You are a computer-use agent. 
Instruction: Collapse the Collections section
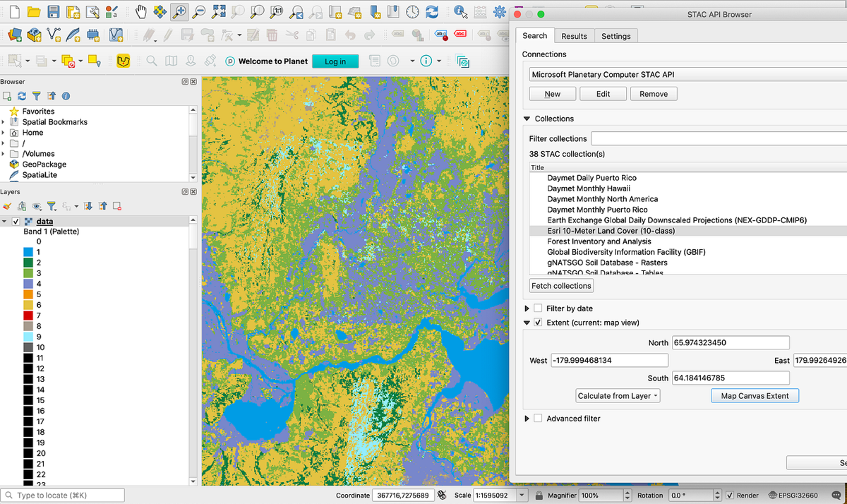(527, 119)
